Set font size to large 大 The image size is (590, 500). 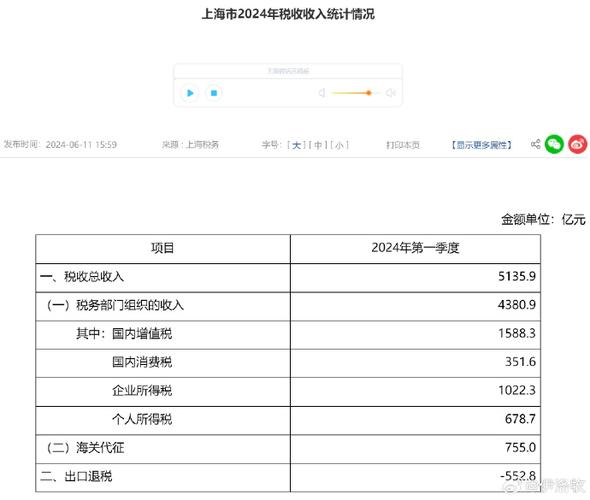[296, 145]
